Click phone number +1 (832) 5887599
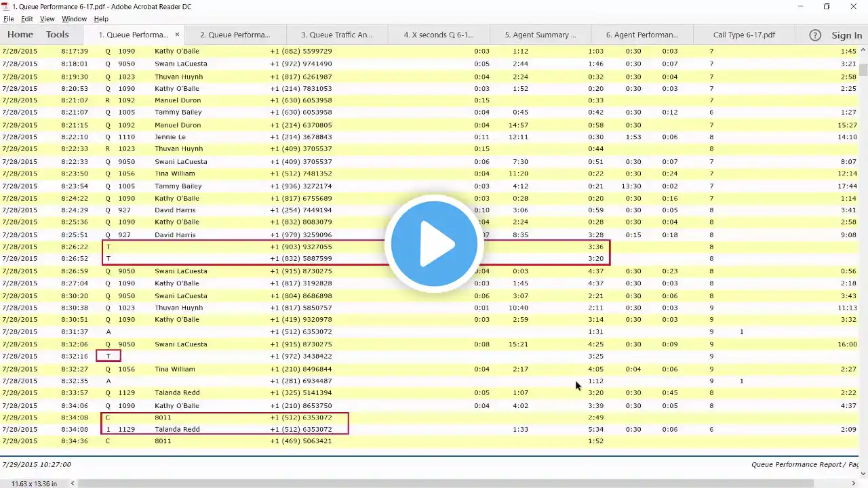The image size is (868, 488). pyautogui.click(x=301, y=258)
